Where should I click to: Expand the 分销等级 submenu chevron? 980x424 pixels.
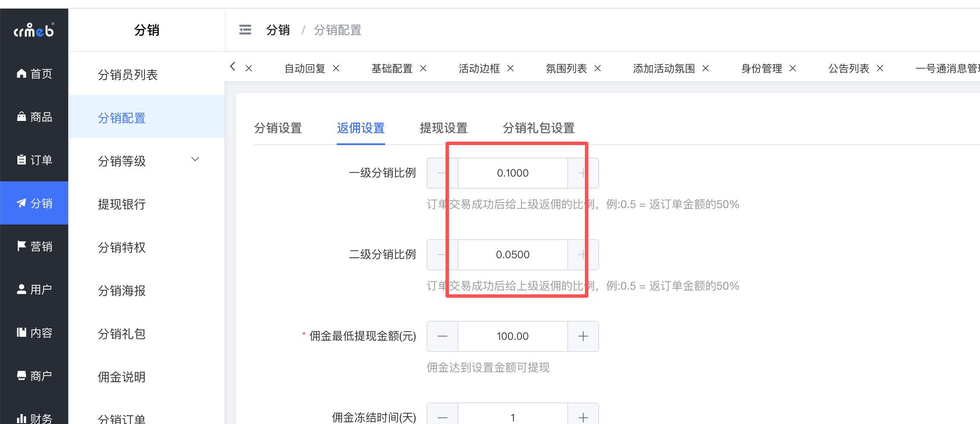(x=195, y=159)
